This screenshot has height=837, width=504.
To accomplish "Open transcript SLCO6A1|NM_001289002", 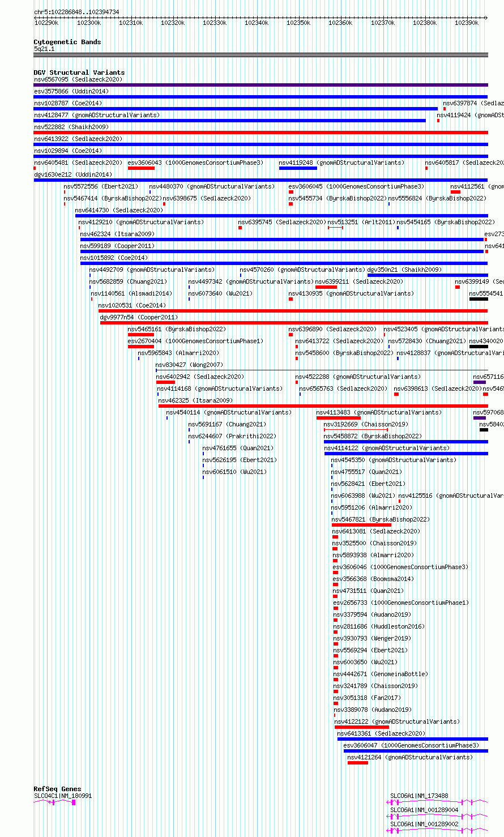I will [x=424, y=825].
